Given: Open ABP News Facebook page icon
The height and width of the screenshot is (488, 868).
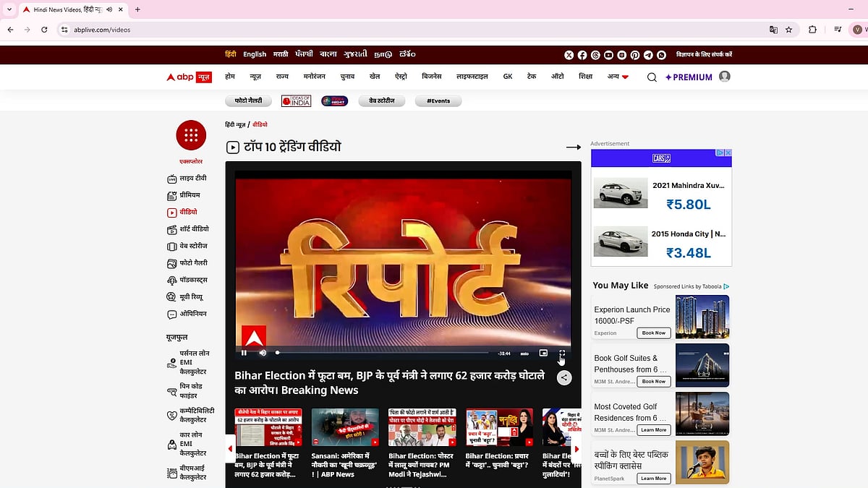Looking at the screenshot, I should click(582, 54).
